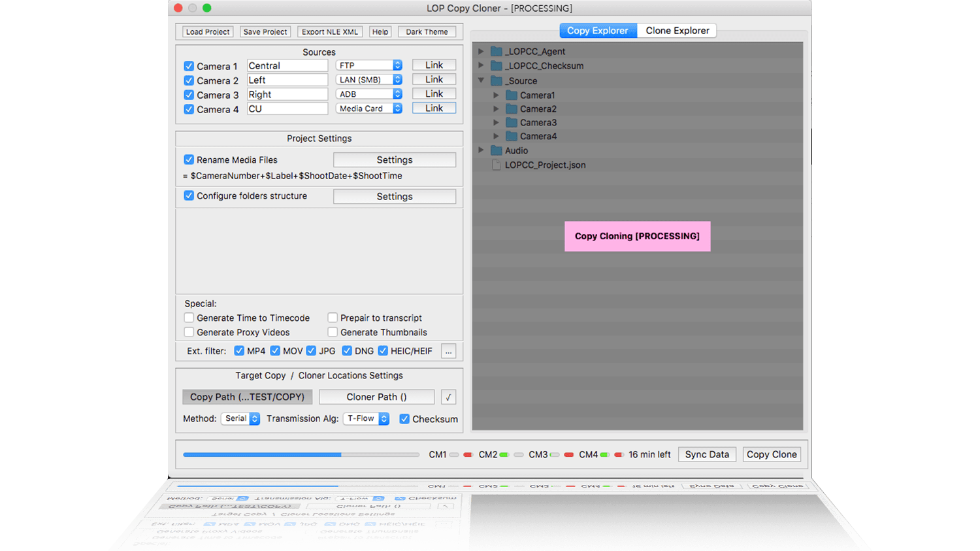The image size is (980, 551).
Task: Collapse the _Source folder tree
Action: tap(482, 81)
